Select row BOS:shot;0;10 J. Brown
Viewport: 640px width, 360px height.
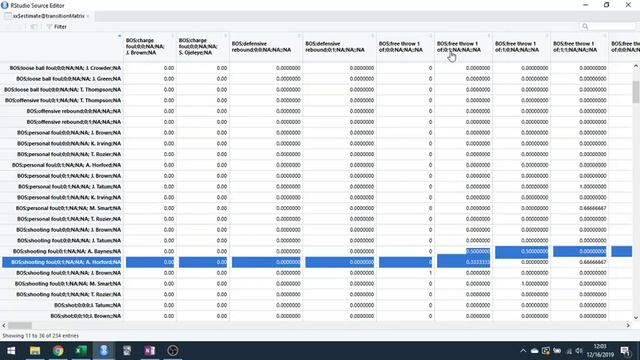point(86,316)
